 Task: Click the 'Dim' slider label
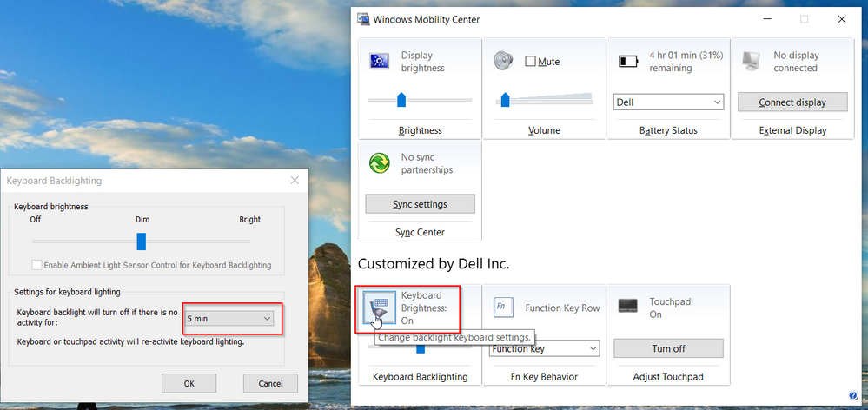pos(142,219)
